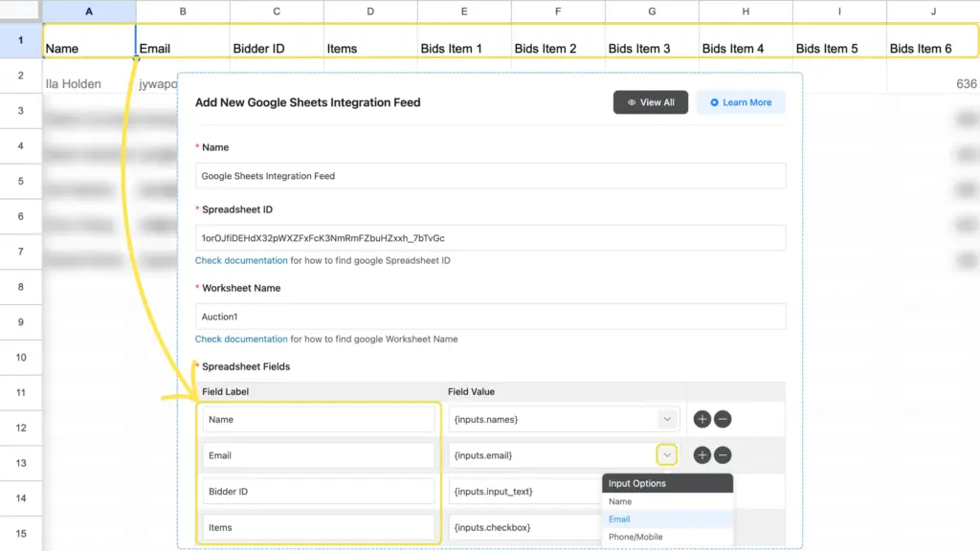The height and width of the screenshot is (551, 980).
Task: Choose Name from Input Options list
Action: click(x=667, y=501)
